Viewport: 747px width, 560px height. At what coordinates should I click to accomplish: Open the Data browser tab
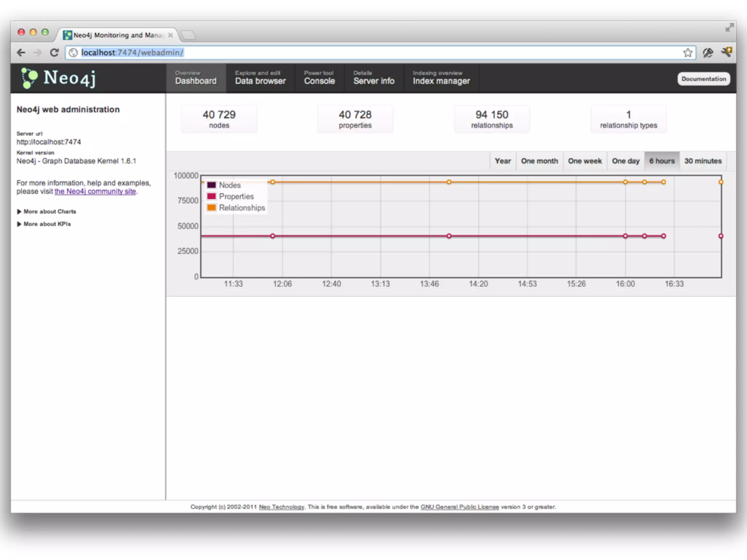click(x=260, y=78)
